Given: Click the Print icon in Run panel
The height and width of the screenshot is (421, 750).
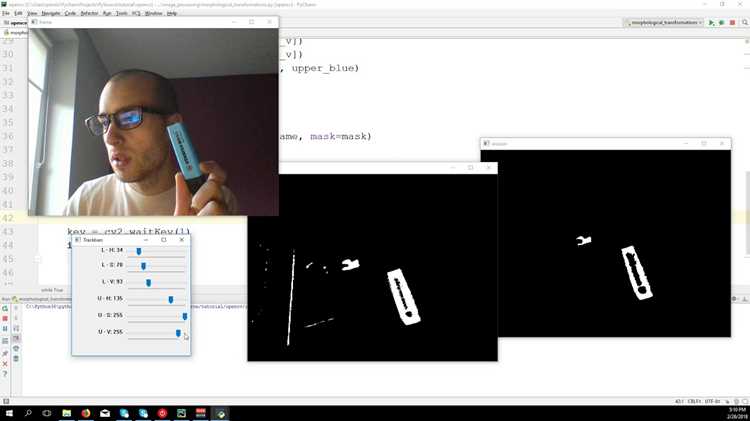Looking at the screenshot, I should pos(16,349).
